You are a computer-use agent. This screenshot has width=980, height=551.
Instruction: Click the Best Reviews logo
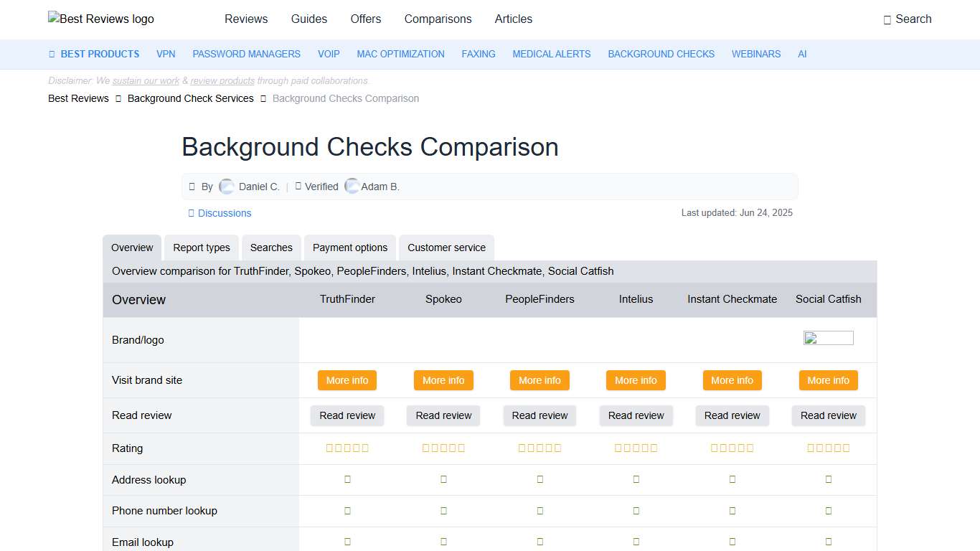pyautogui.click(x=100, y=19)
